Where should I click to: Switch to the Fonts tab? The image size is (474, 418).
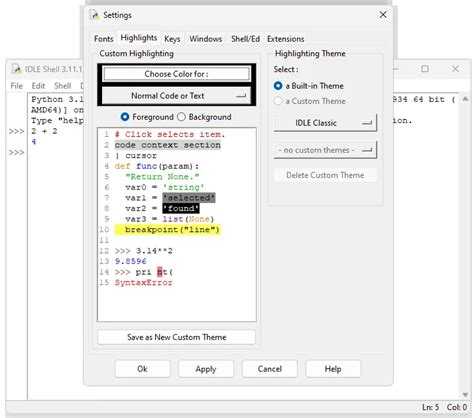pyautogui.click(x=104, y=39)
